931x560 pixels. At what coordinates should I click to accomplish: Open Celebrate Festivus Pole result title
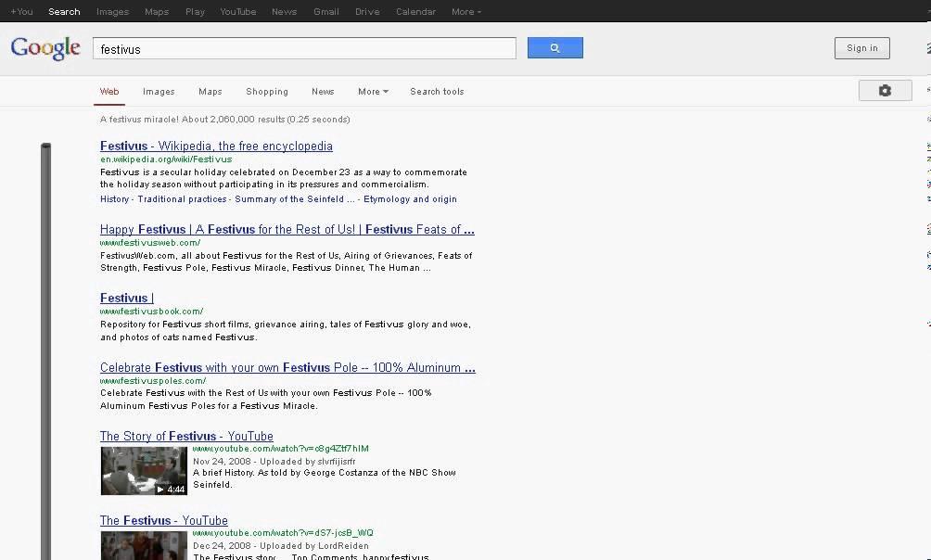click(x=287, y=367)
